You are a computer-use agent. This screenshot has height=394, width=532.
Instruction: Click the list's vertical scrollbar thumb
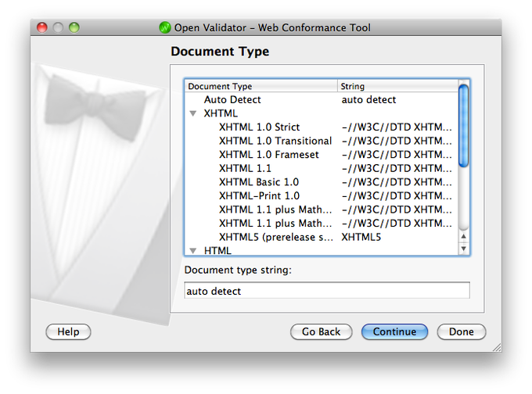[x=463, y=125]
